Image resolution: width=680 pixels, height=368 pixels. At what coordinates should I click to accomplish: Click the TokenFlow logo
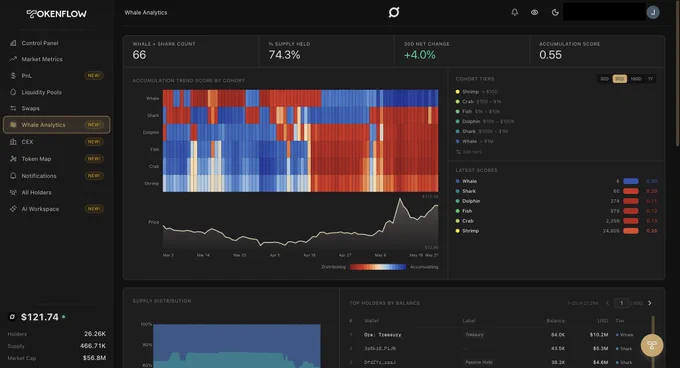click(56, 14)
